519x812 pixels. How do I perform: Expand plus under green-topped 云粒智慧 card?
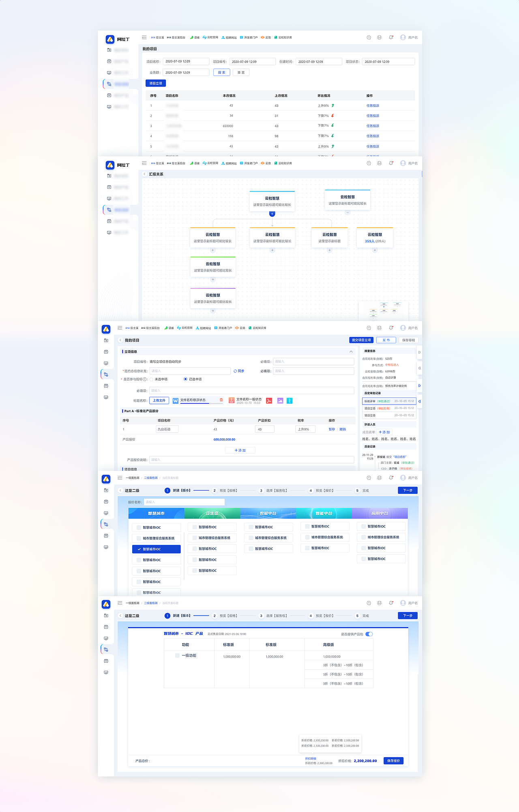coord(212,279)
